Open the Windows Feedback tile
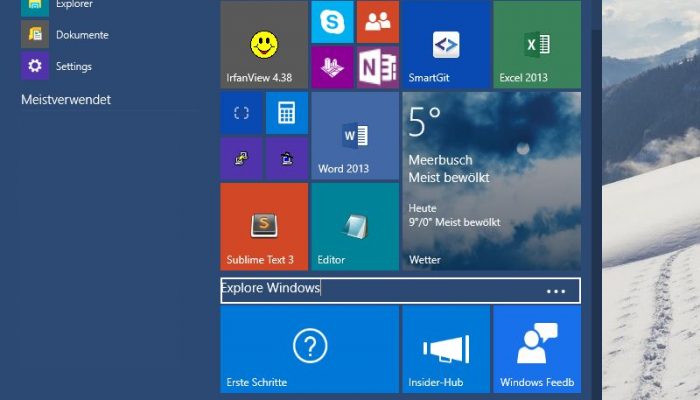The image size is (700, 400). pos(537,349)
